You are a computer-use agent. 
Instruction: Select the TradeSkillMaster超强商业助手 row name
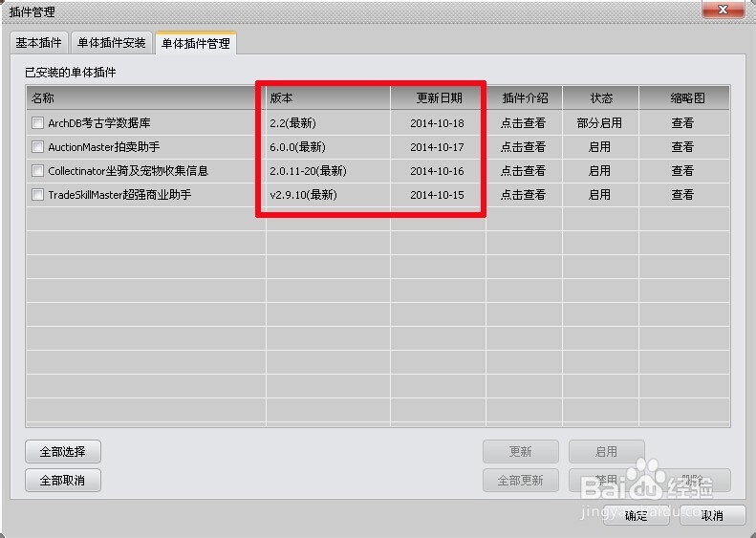tap(119, 195)
